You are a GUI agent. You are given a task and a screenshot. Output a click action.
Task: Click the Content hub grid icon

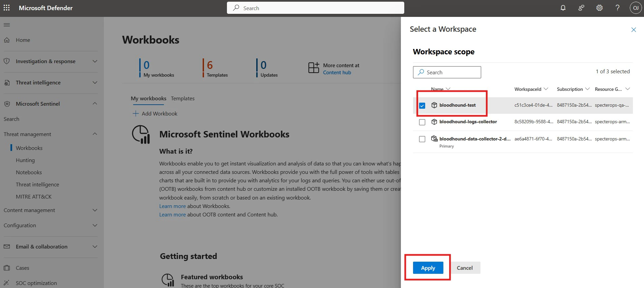[314, 68]
